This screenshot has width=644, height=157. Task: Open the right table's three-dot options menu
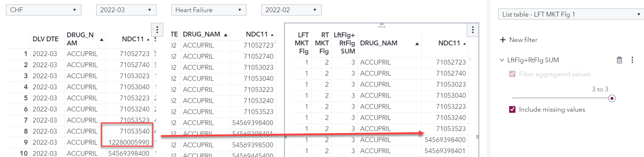473,30
